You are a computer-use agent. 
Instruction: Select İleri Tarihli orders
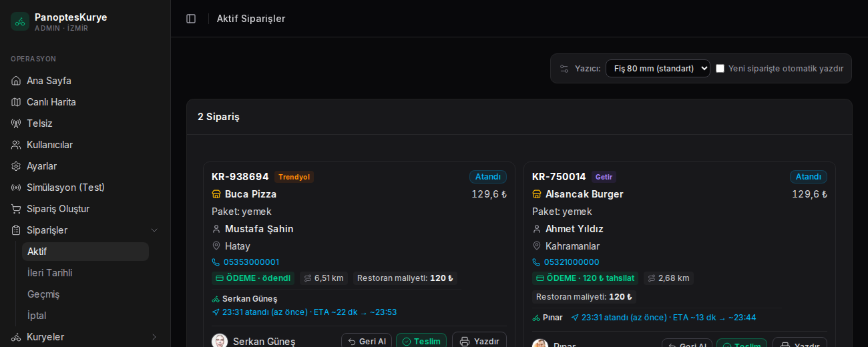tap(85, 273)
